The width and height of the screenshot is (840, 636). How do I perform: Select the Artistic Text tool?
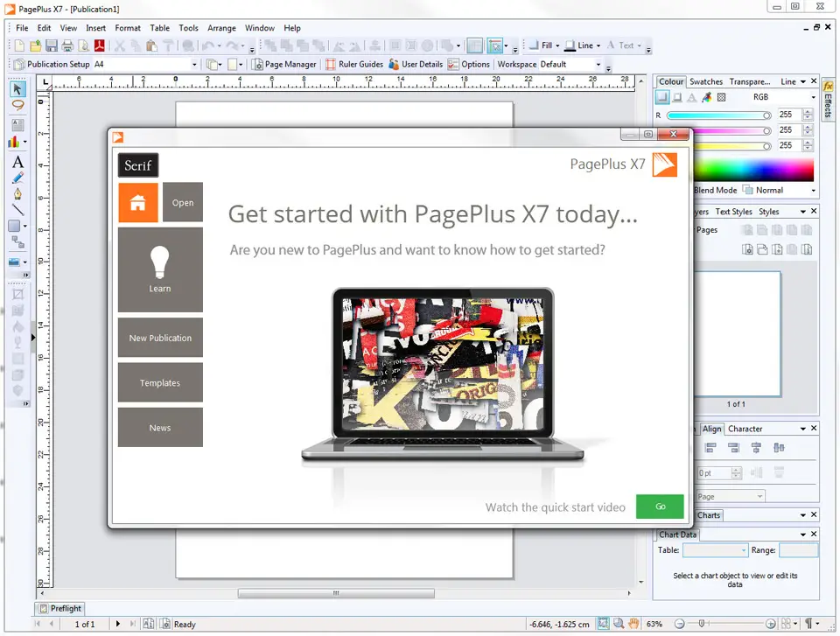click(17, 161)
